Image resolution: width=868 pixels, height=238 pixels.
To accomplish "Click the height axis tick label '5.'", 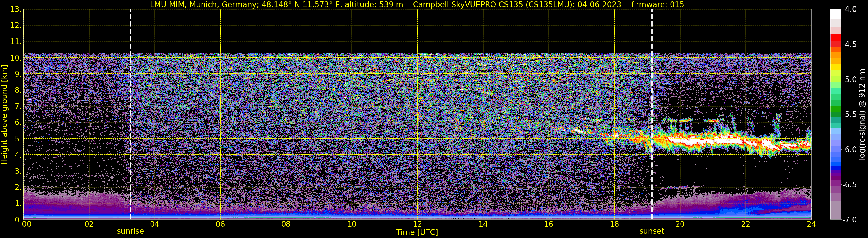I will pos(18,139).
